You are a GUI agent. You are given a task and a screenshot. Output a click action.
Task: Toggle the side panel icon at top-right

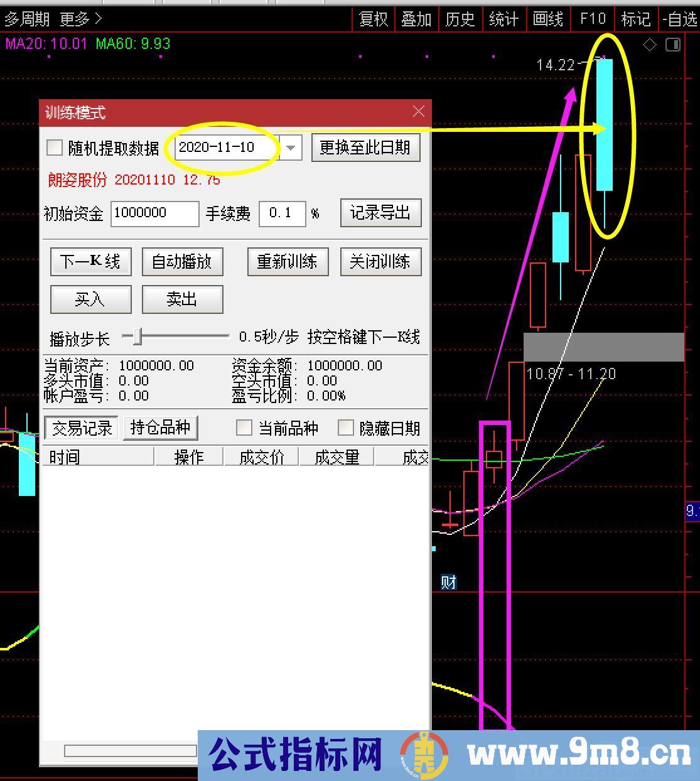(x=673, y=45)
